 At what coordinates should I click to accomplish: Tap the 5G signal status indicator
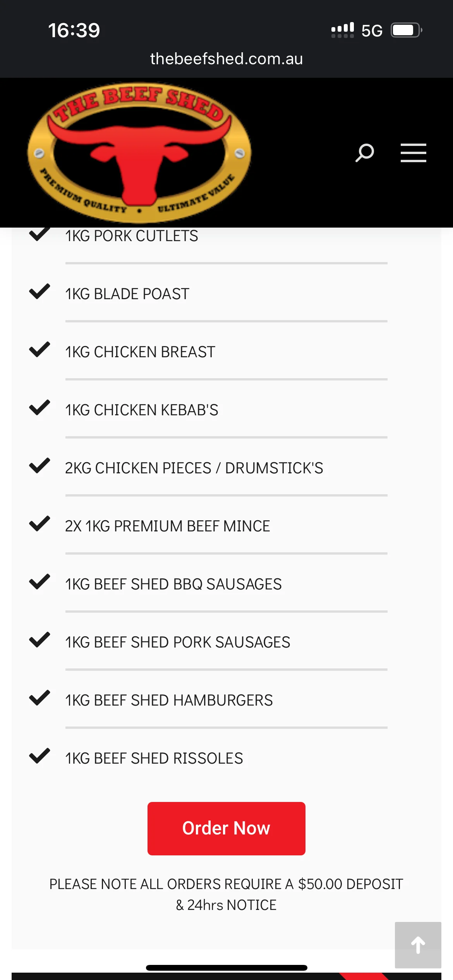pos(372,31)
